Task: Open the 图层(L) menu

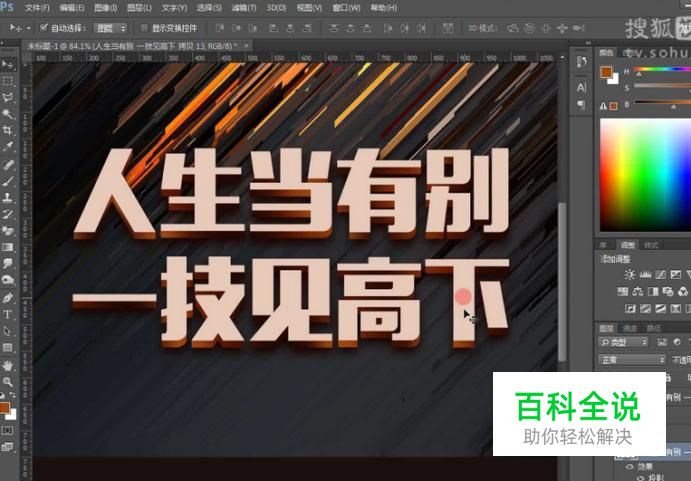Action: click(139, 8)
